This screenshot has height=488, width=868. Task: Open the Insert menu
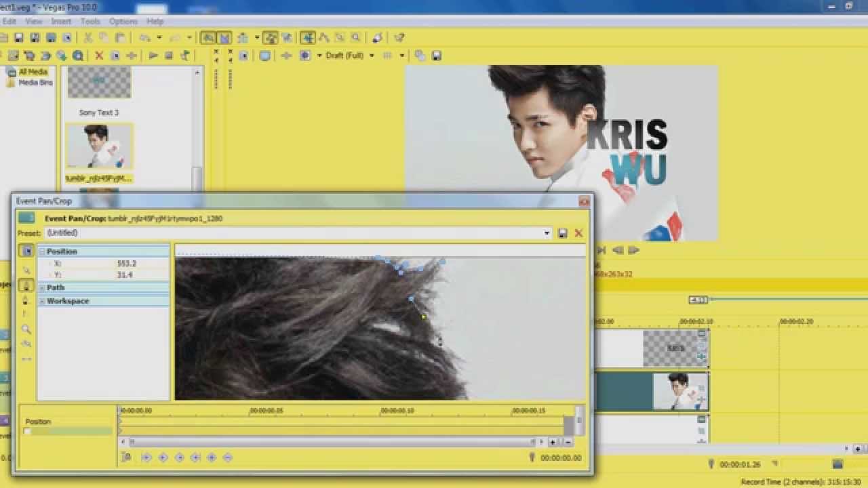pyautogui.click(x=61, y=21)
